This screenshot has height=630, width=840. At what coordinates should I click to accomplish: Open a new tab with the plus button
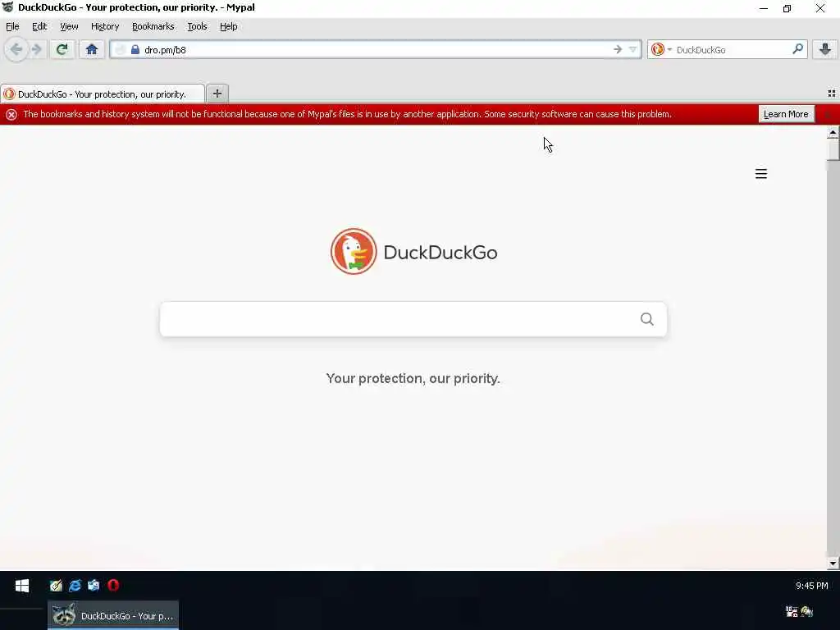217,94
